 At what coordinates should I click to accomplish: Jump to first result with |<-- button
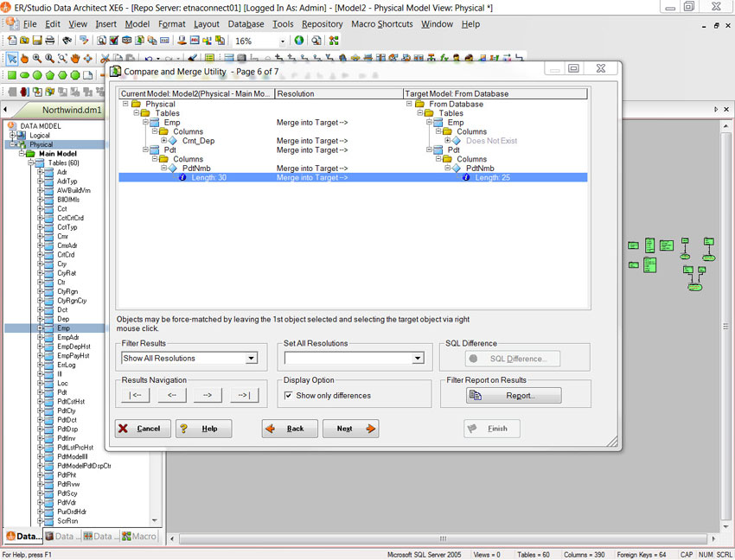coord(135,395)
